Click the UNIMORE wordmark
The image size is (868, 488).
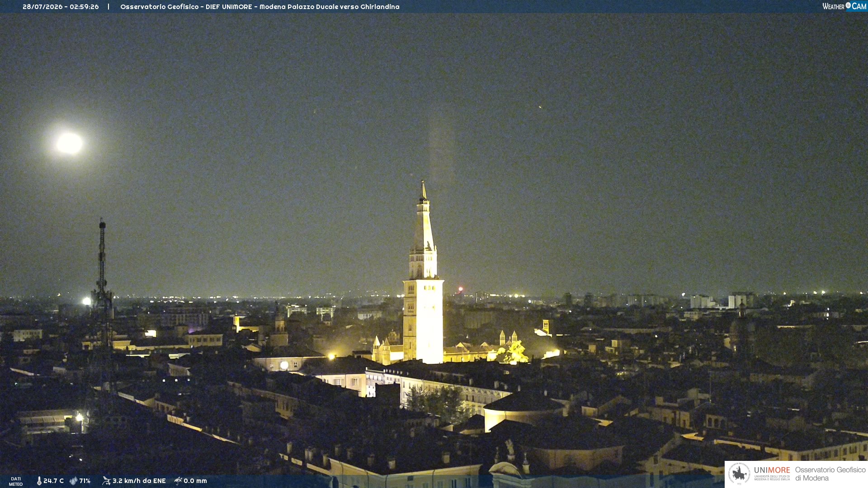tap(772, 470)
